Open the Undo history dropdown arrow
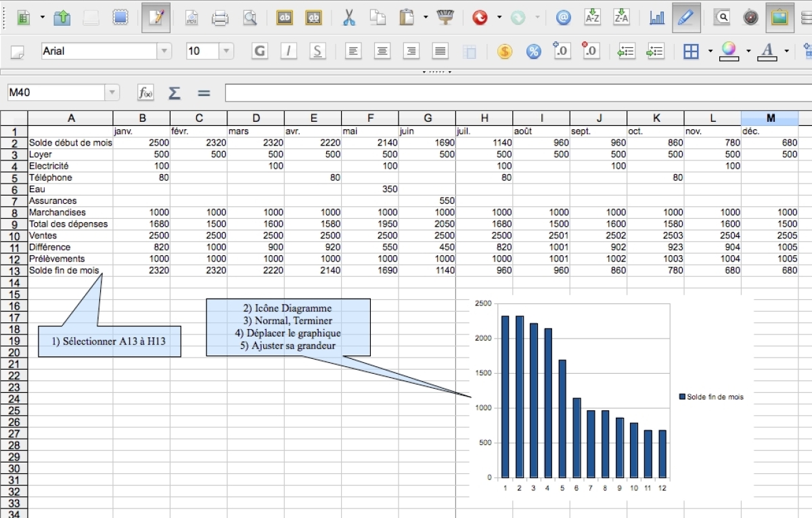Screen dimensions: 812x518 pos(499,18)
